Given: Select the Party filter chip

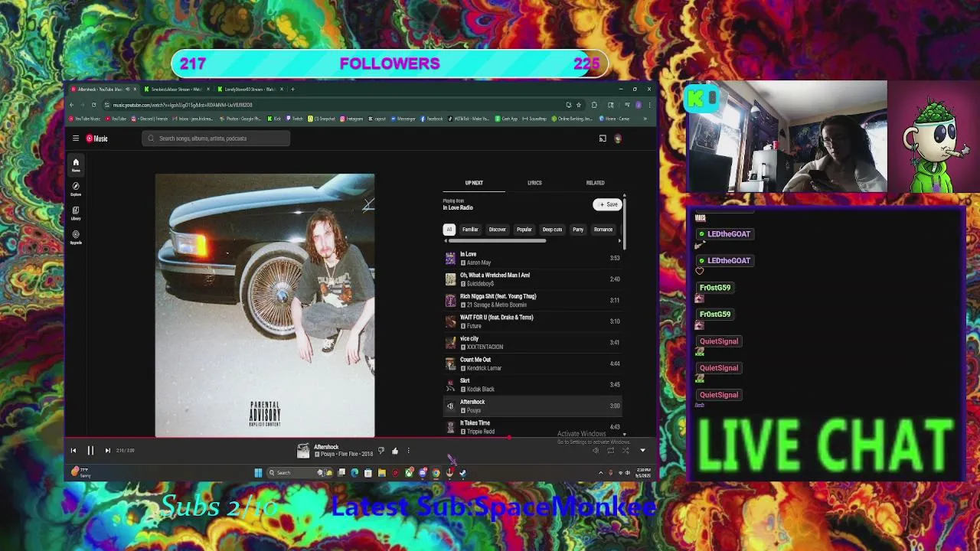Looking at the screenshot, I should point(578,230).
